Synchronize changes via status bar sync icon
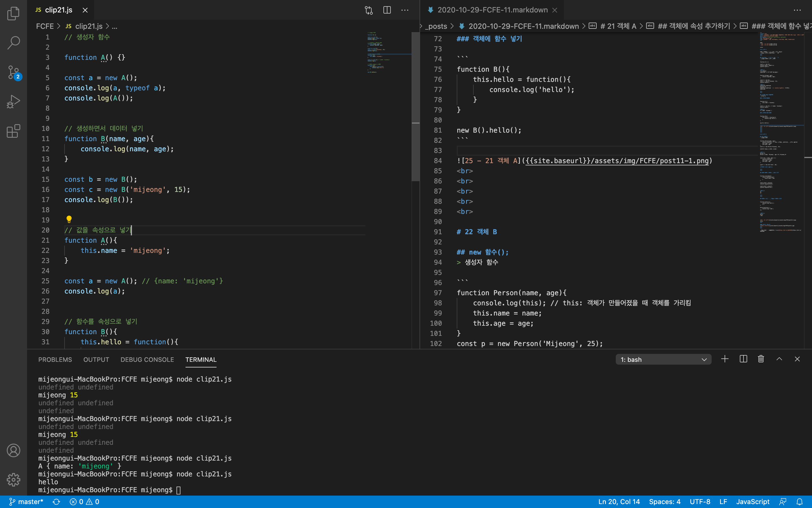 tap(56, 502)
